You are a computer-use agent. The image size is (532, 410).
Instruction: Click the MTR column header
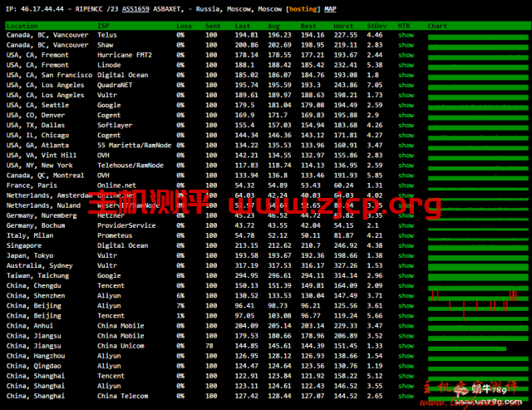click(404, 26)
